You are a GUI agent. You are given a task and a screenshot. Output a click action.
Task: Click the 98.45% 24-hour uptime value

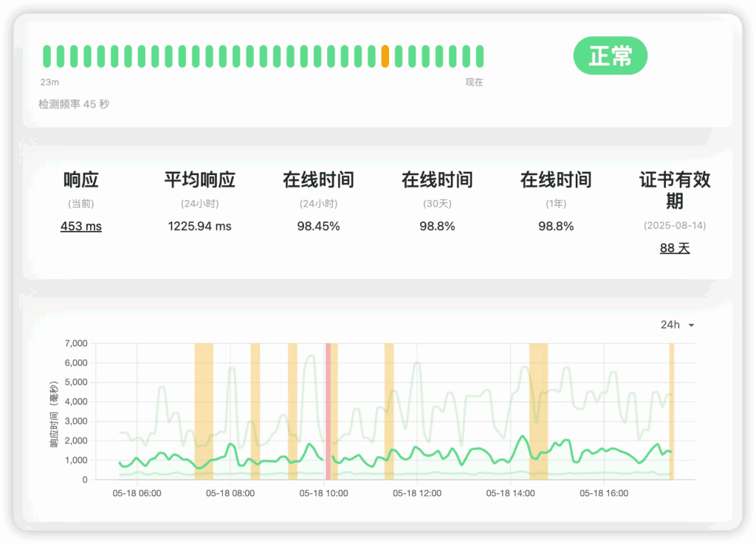[318, 226]
